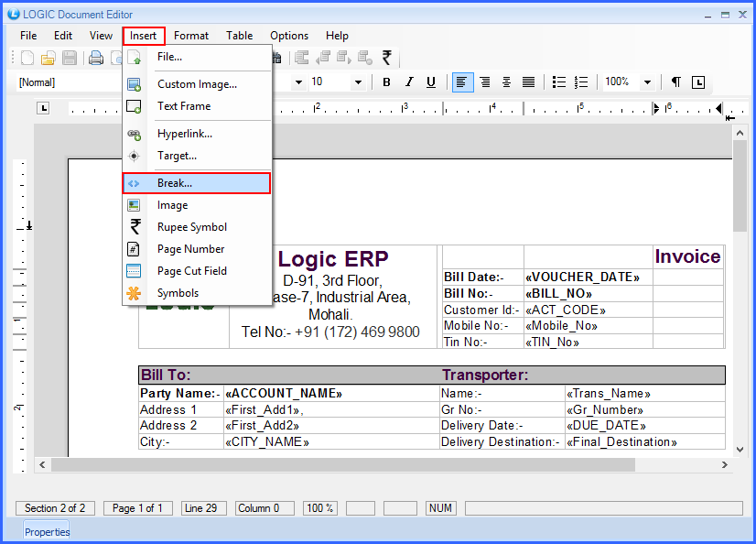Choose Target... from Insert menu
The height and width of the screenshot is (544, 756).
[197, 156]
